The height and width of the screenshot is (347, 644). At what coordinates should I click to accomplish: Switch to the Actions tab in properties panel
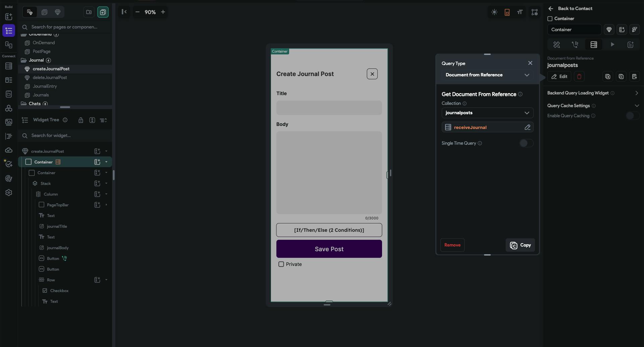click(x=575, y=45)
